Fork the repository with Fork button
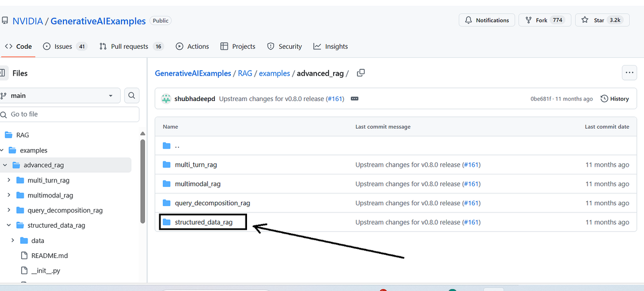The width and height of the screenshot is (644, 291). pyautogui.click(x=544, y=20)
